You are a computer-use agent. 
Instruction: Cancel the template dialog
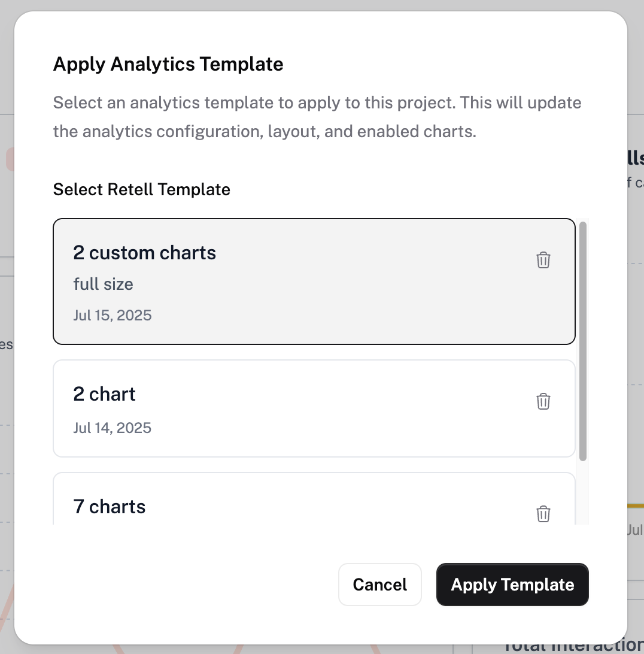379,585
